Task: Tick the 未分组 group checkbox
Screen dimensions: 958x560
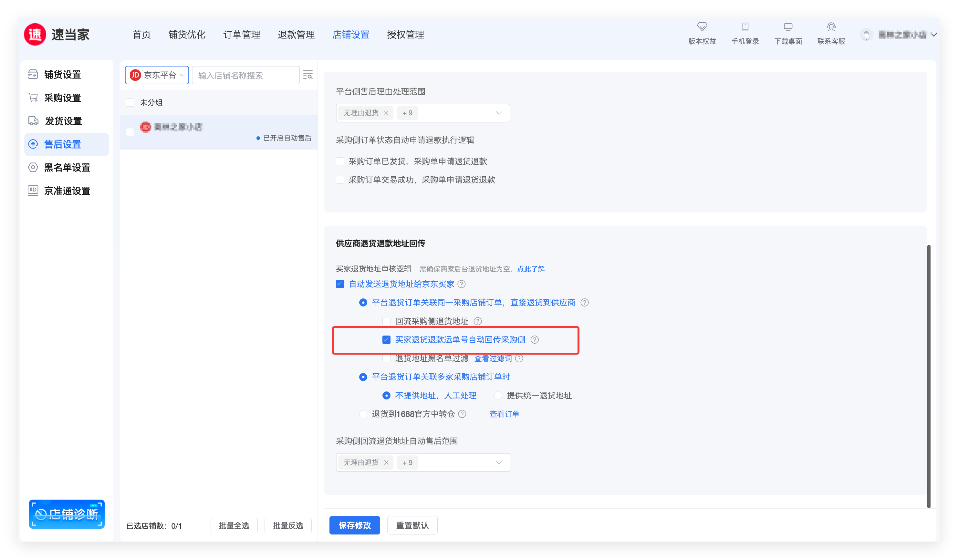Action: click(130, 103)
